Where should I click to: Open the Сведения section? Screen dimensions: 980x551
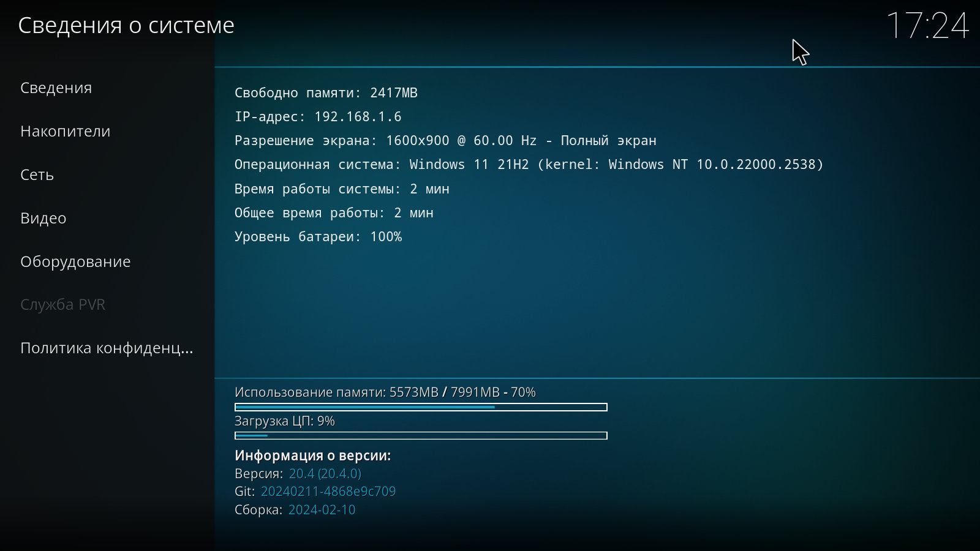tap(56, 88)
